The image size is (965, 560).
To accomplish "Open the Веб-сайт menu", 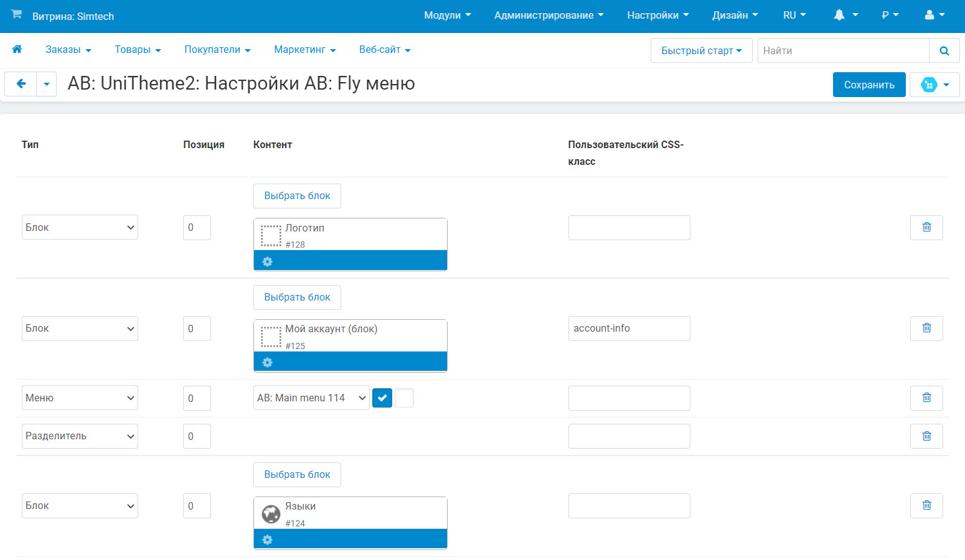I will (x=385, y=50).
